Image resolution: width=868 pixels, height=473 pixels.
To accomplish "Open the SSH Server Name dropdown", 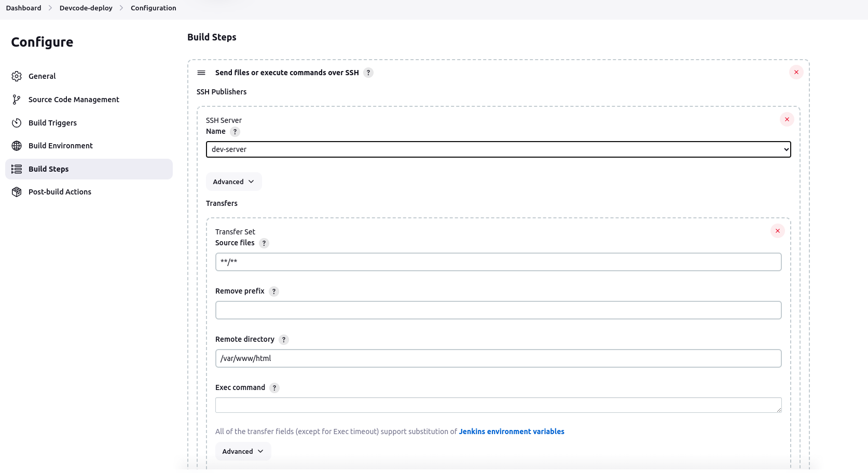I will 498,149.
